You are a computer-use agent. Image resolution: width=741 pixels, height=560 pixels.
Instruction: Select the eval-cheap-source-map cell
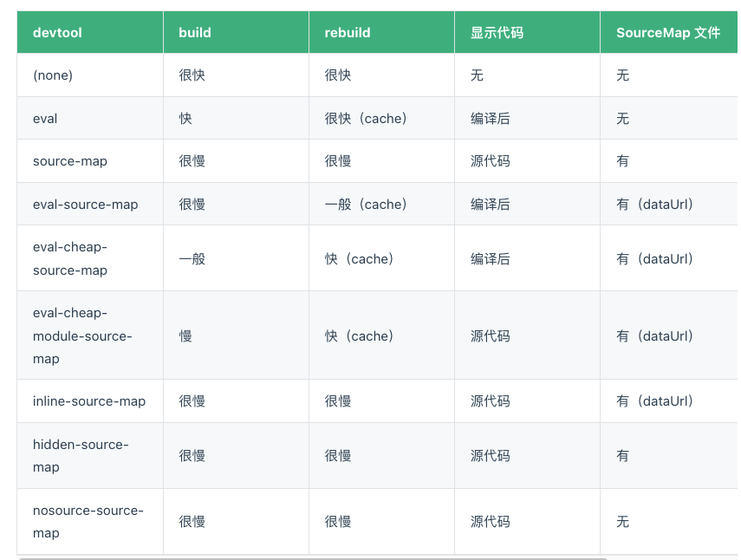[x=90, y=258]
